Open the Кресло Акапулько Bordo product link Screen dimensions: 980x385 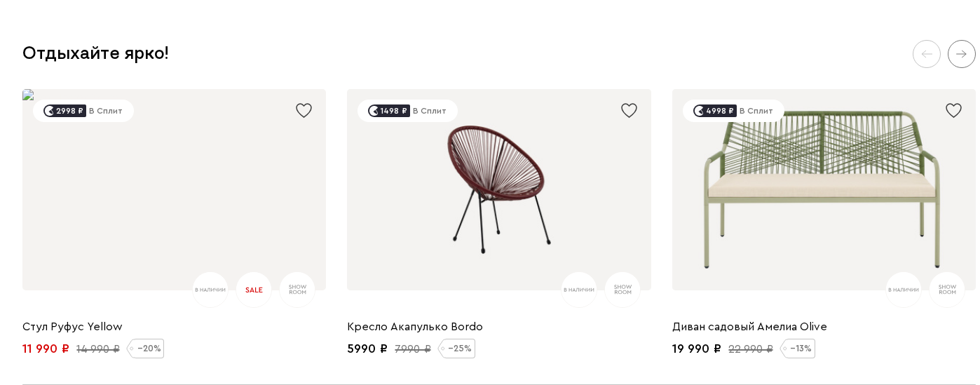[x=415, y=327]
